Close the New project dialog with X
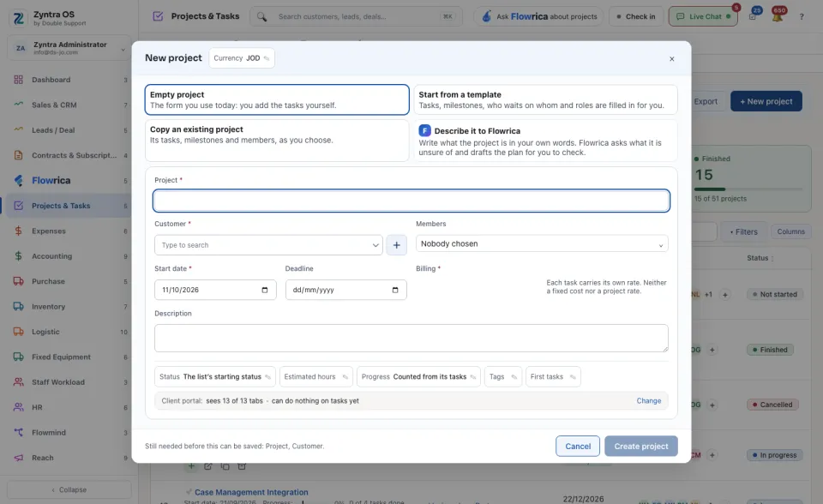 click(x=672, y=59)
